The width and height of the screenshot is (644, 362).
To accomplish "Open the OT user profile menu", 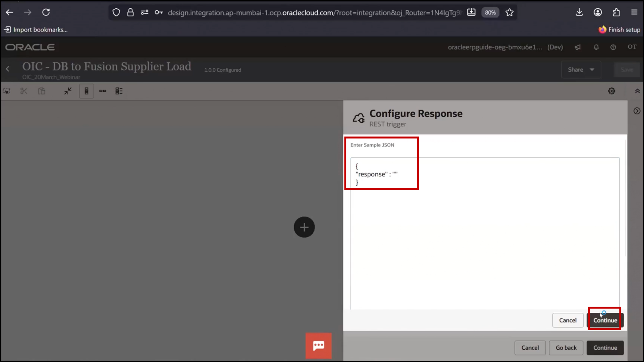I will (632, 47).
